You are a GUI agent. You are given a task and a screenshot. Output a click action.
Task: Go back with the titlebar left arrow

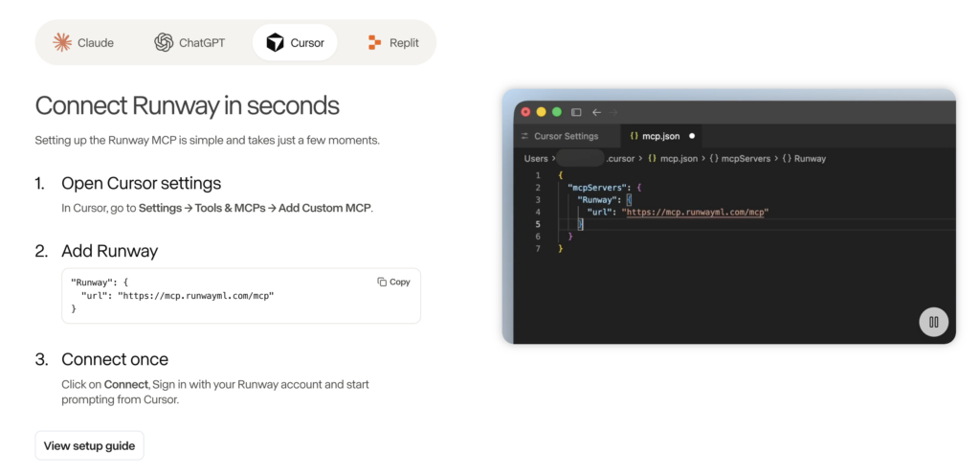(596, 113)
